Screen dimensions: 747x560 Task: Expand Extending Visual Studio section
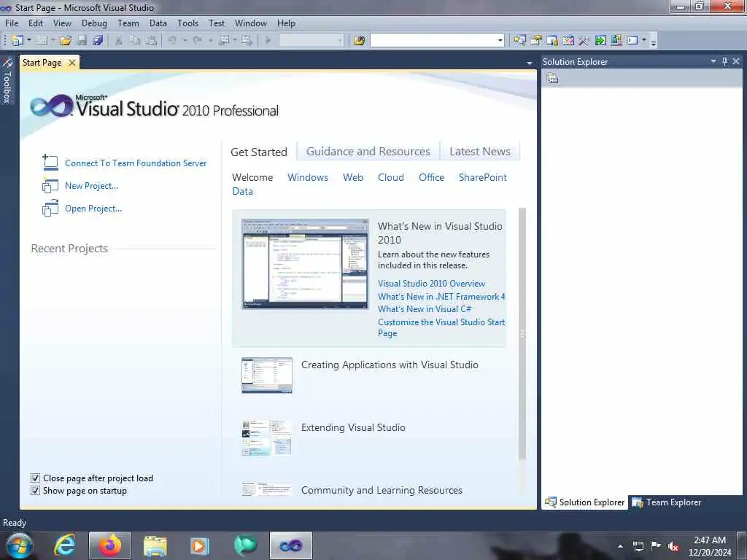click(353, 427)
